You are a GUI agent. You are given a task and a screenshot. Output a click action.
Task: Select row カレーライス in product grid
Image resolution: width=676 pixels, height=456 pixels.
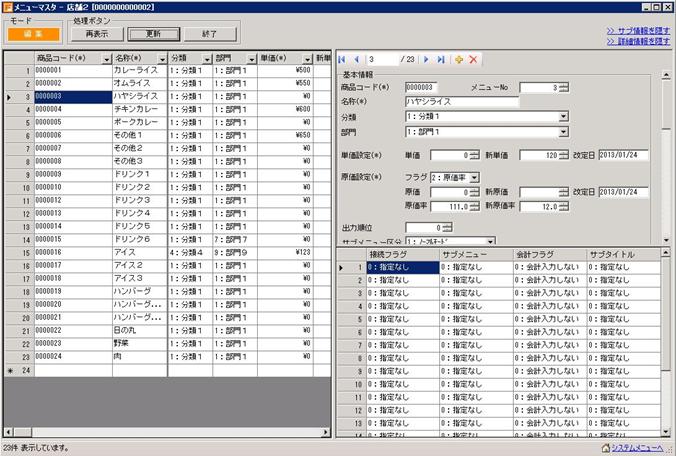click(x=166, y=70)
